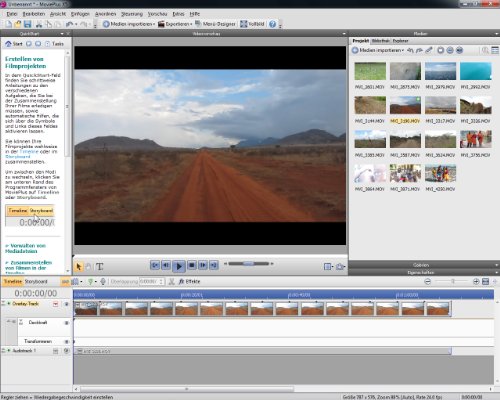Viewport: 500px width, 400px height.
Task: Click the Play button under the preview
Action: (x=179, y=266)
